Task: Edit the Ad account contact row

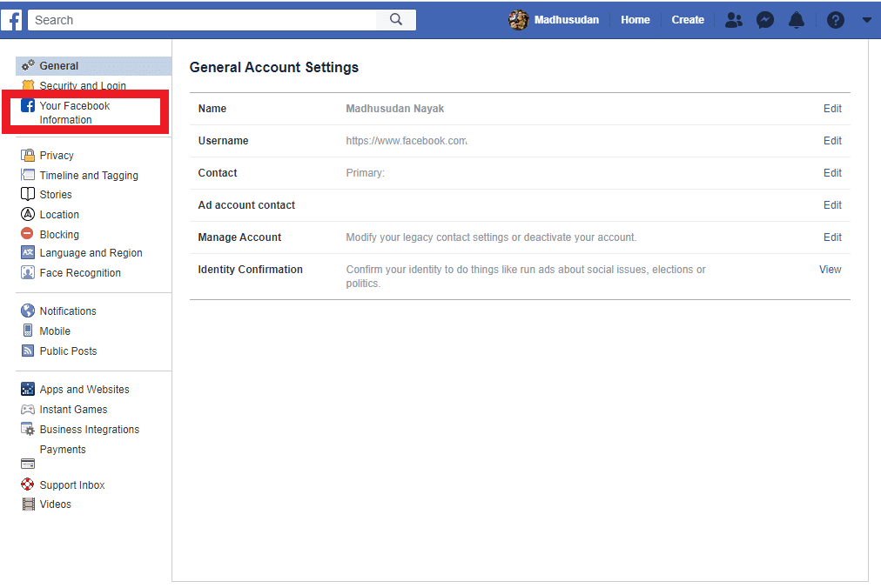Action: coord(832,205)
